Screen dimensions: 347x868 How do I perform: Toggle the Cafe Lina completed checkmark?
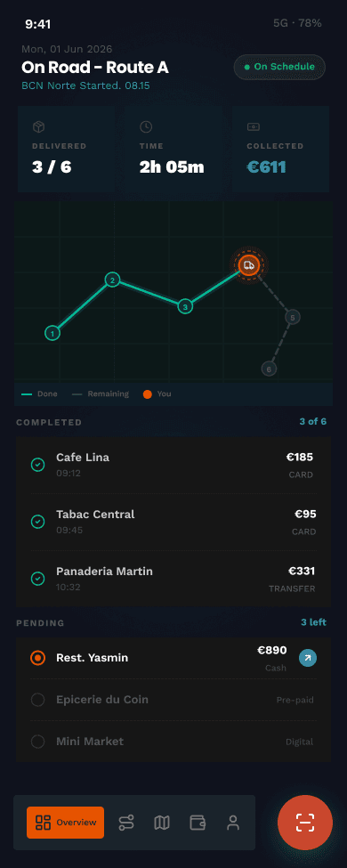point(37,465)
